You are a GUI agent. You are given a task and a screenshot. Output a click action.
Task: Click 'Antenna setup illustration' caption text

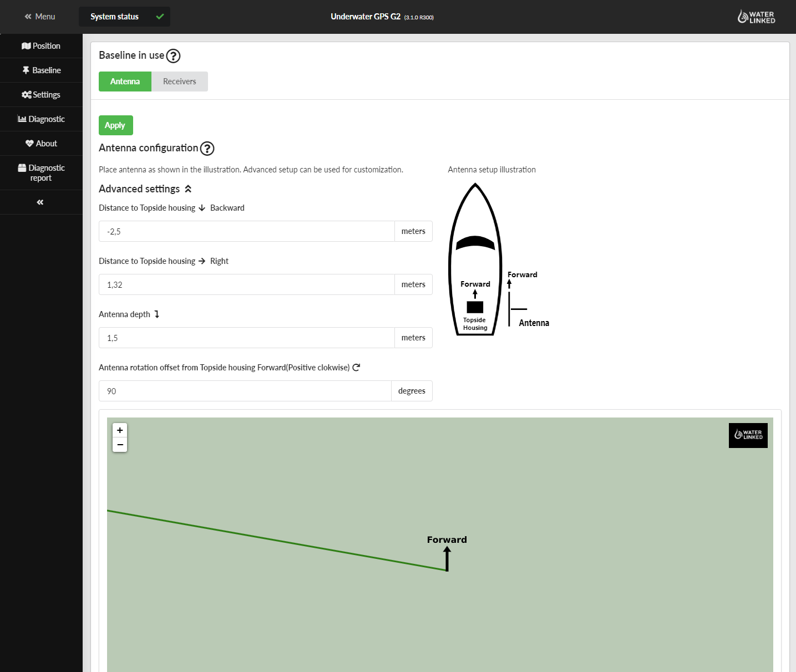tap(492, 170)
